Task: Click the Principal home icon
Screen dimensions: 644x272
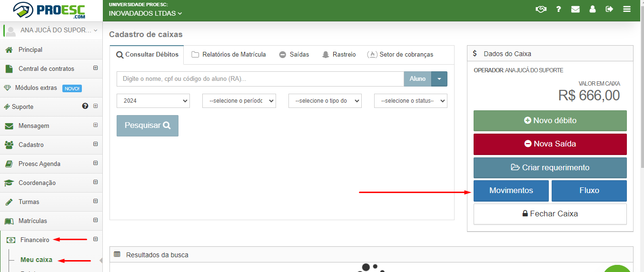Action: point(9,50)
